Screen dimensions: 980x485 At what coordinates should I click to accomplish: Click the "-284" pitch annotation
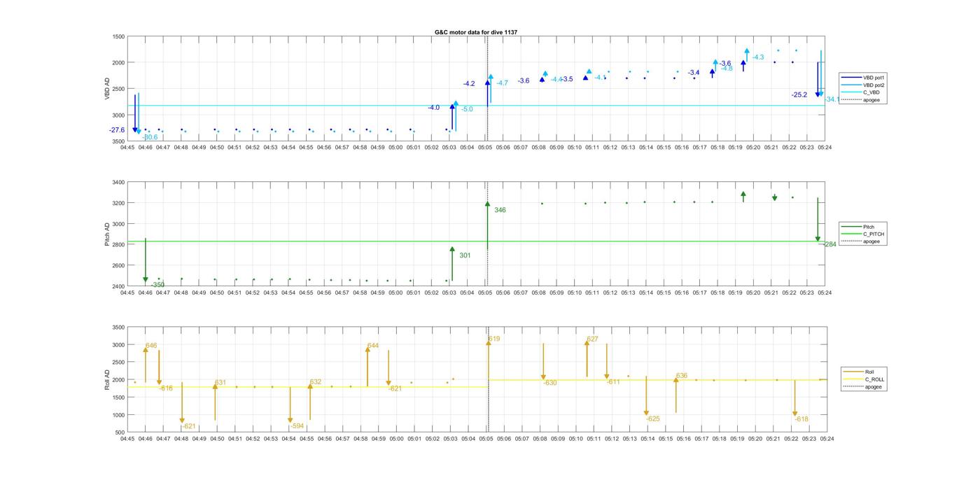pos(829,244)
